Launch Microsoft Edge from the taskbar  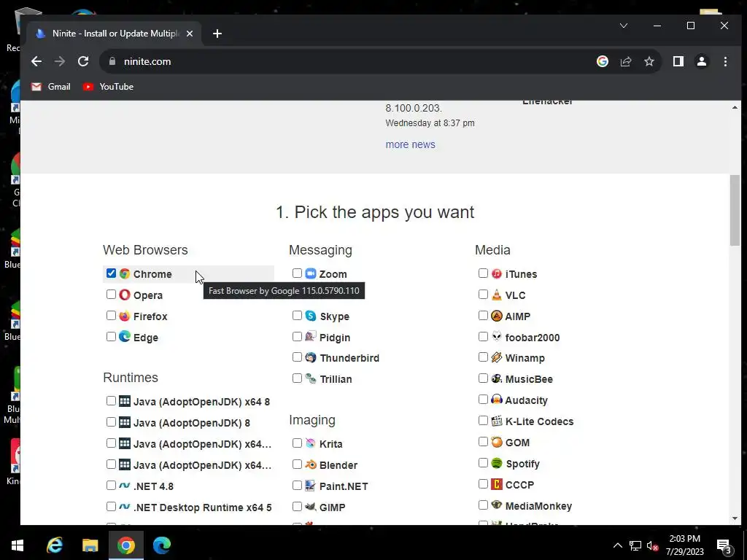point(161,545)
